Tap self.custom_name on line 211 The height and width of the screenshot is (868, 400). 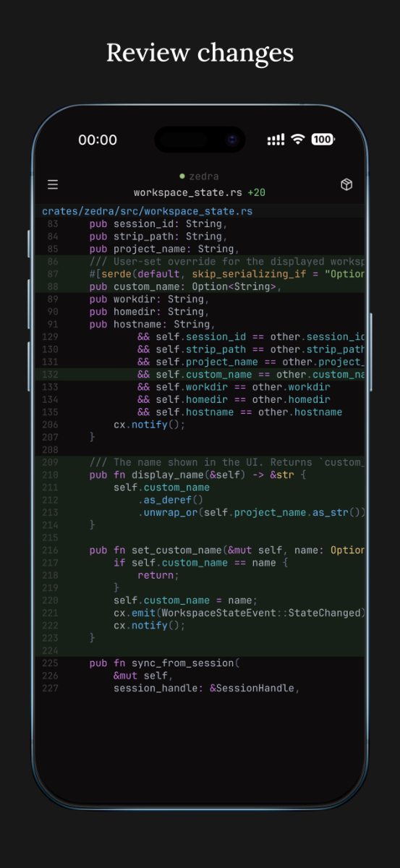click(161, 488)
